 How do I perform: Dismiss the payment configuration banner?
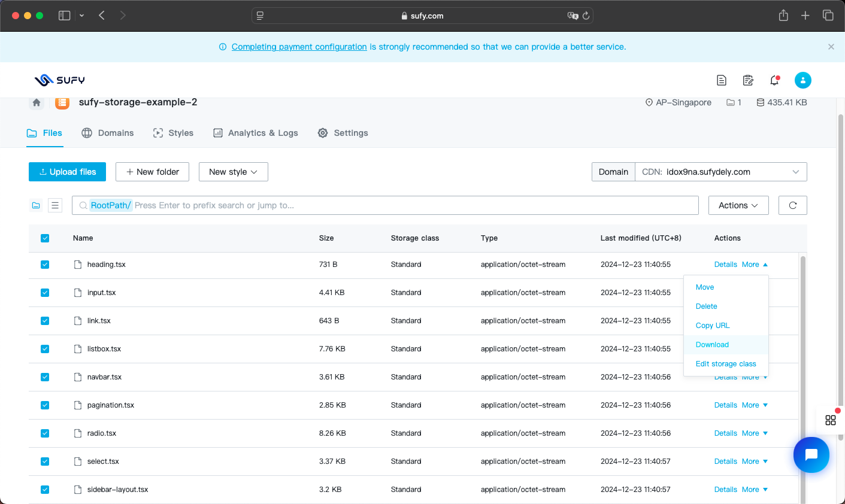point(831,47)
